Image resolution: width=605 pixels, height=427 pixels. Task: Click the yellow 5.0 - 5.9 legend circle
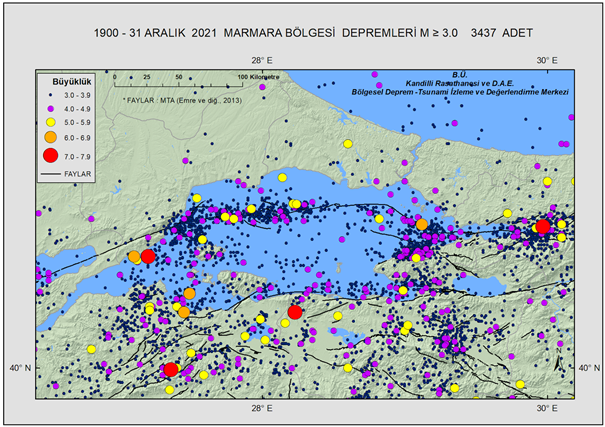(x=52, y=120)
